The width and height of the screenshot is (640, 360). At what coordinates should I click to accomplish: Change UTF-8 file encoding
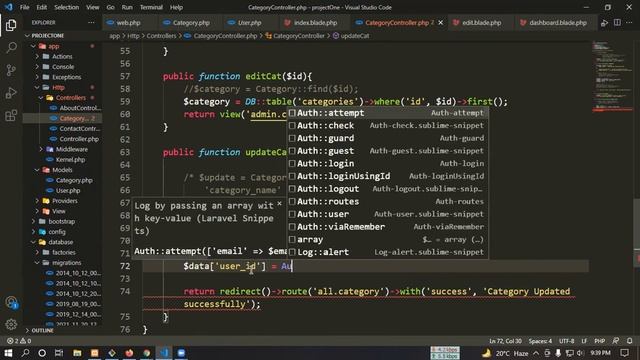(567, 341)
